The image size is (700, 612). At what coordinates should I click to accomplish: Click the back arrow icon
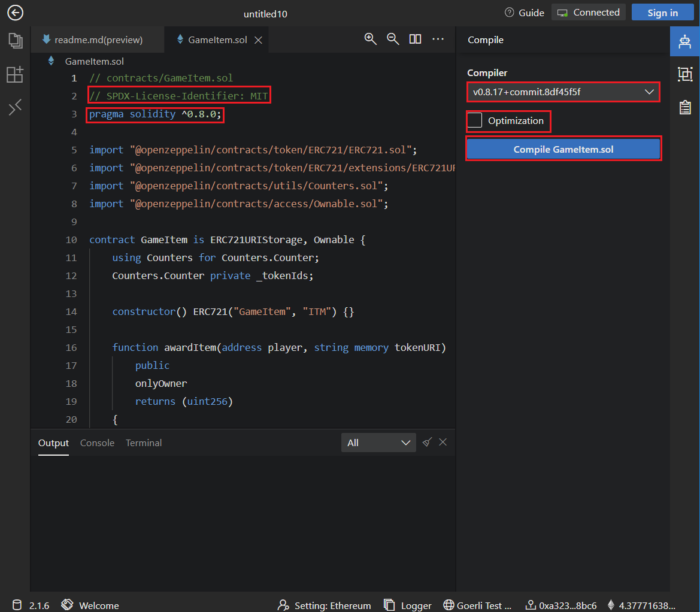(x=15, y=13)
